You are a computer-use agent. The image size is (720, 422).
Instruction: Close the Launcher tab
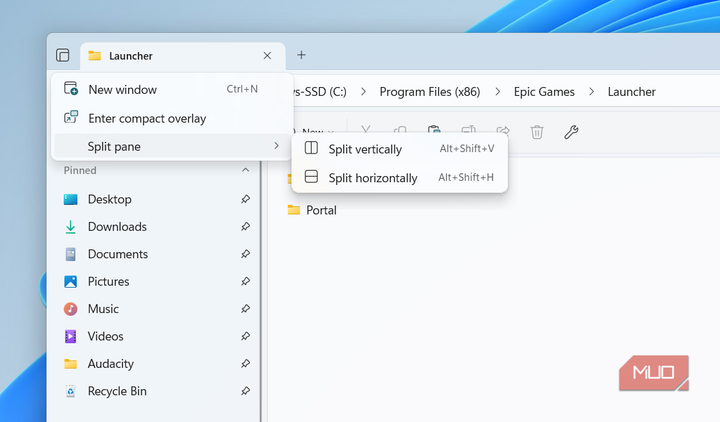point(267,56)
